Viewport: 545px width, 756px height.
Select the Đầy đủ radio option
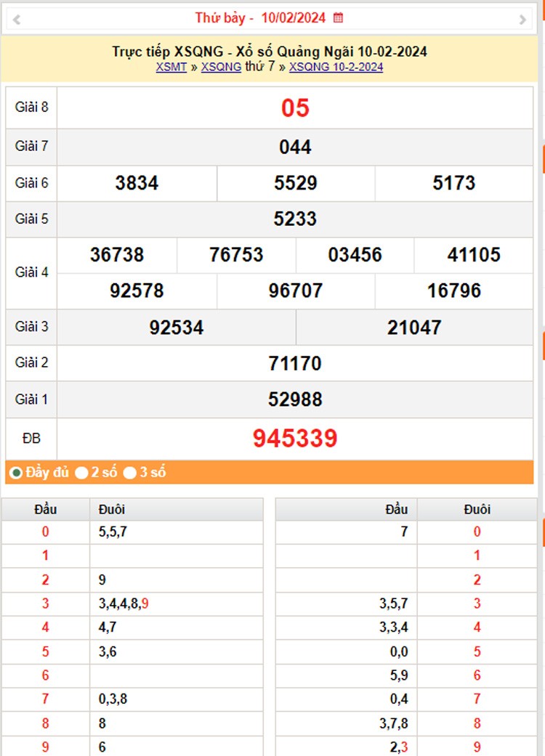(x=15, y=473)
